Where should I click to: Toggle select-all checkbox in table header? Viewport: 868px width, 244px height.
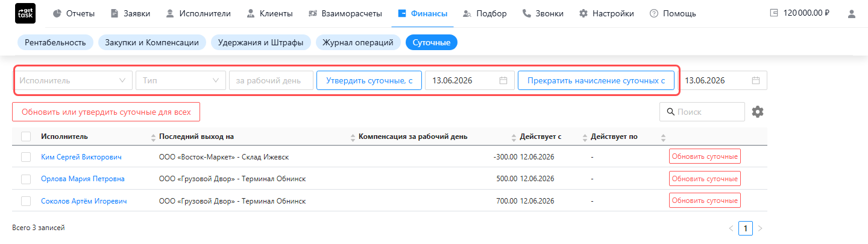click(x=26, y=136)
